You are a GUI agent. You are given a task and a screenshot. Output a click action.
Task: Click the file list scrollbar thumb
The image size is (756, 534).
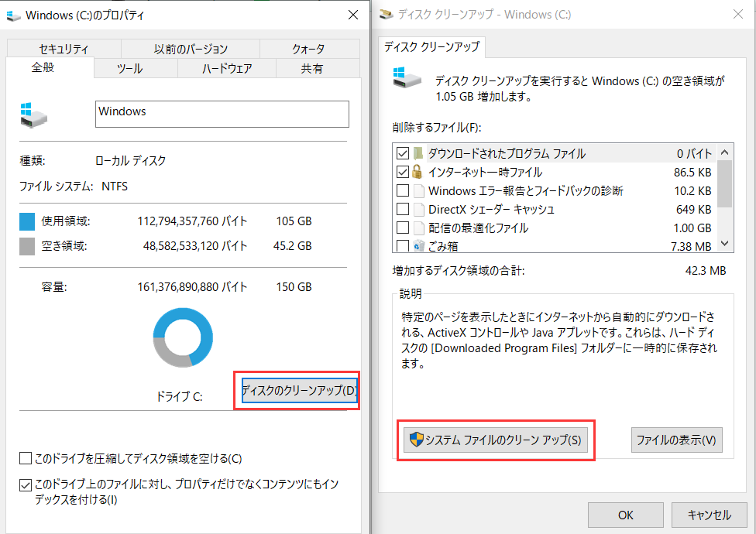click(724, 184)
